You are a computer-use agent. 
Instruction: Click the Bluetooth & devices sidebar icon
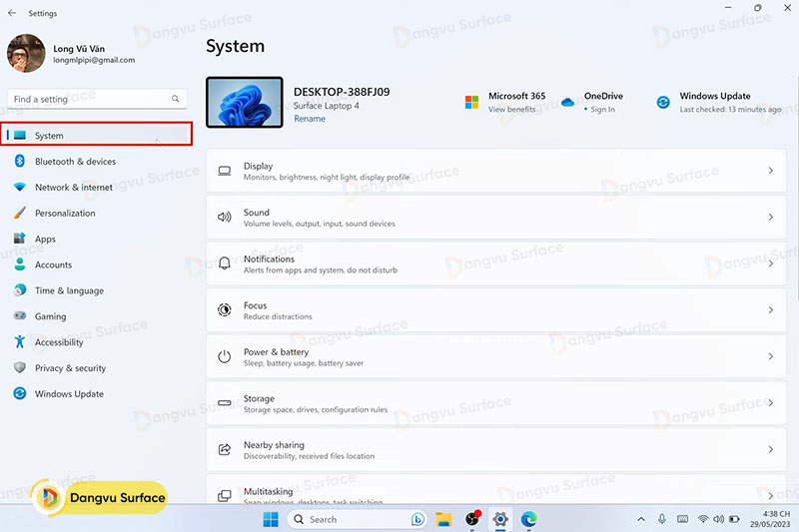tap(19, 162)
